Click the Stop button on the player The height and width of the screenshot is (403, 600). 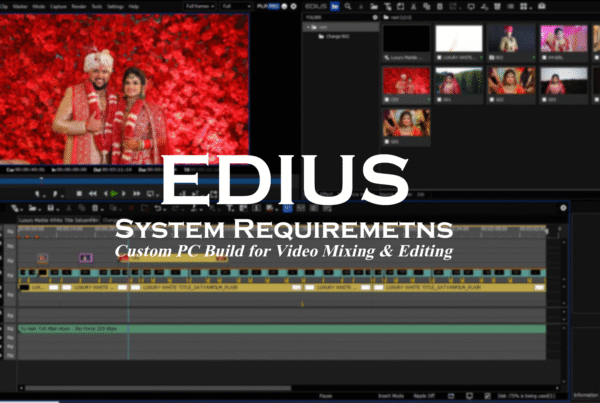tap(79, 194)
